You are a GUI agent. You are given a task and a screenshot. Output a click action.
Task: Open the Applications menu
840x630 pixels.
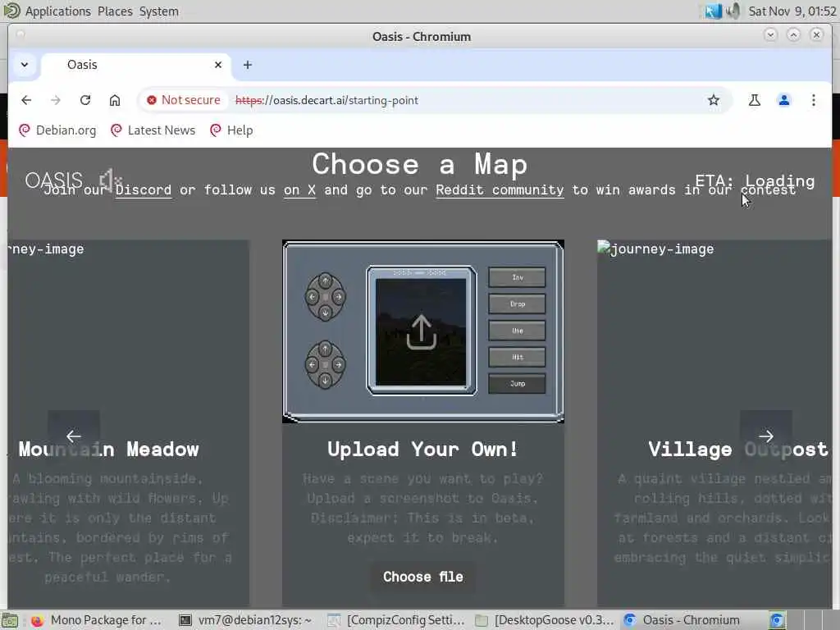tap(58, 11)
